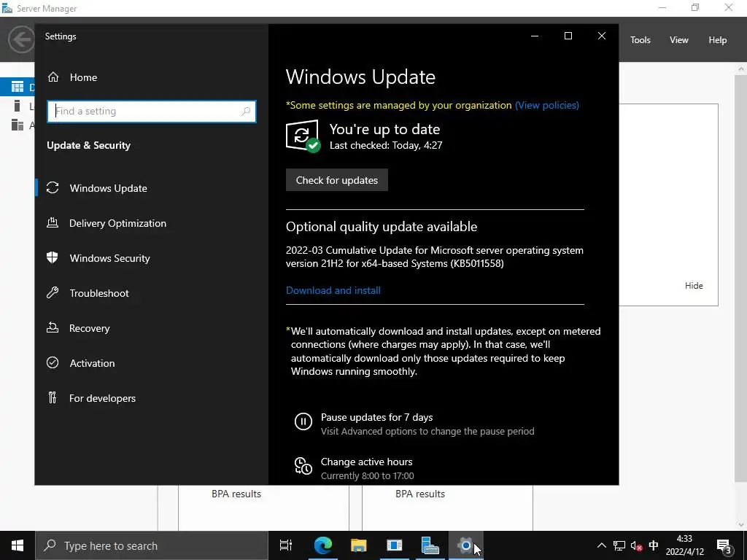Open File Explorer from the taskbar

click(359, 545)
